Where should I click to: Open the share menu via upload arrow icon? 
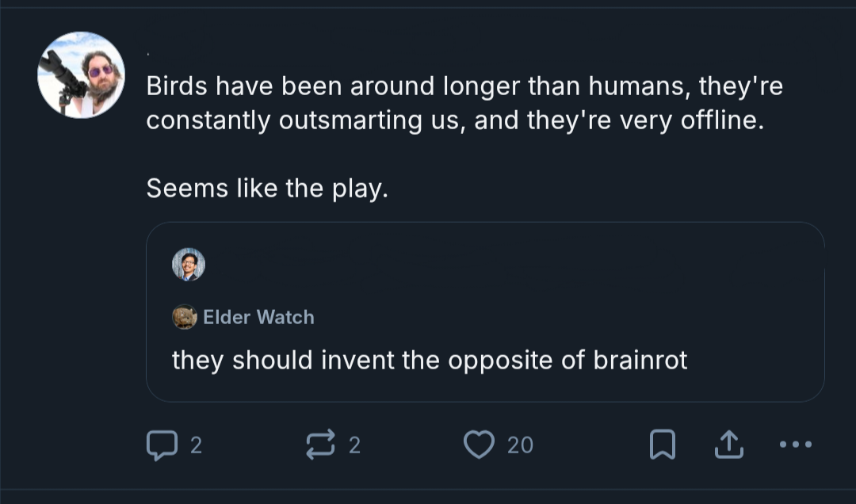point(728,445)
